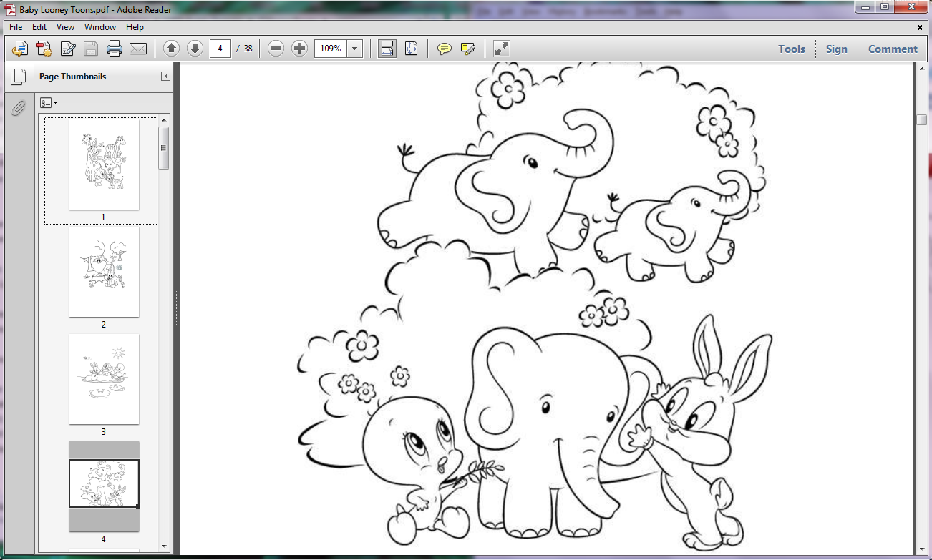Open the Tools pane
Image resolution: width=932 pixels, height=560 pixels.
click(x=792, y=49)
